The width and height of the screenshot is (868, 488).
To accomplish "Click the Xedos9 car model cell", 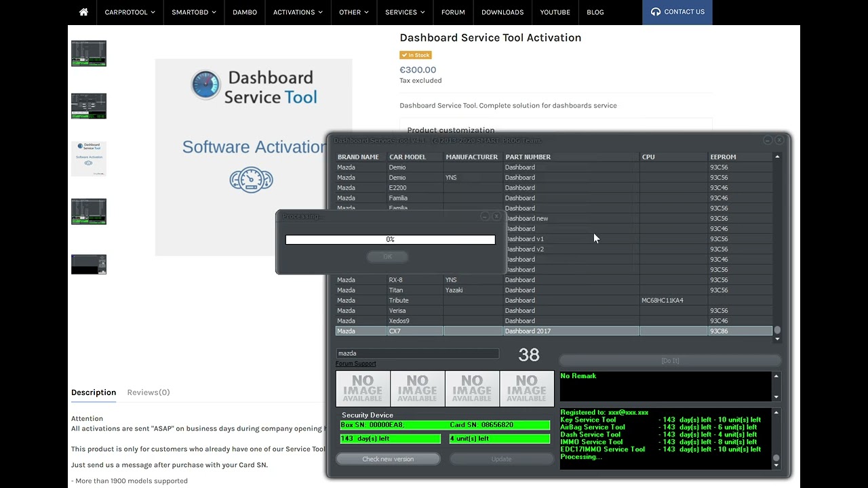I will [399, 321].
